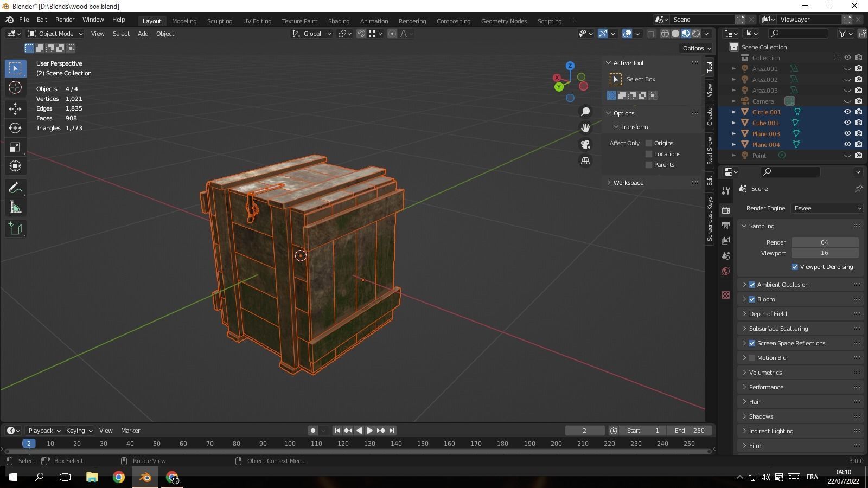Click the Select Box tool icon
This screenshot has height=488, width=868.
click(15, 68)
